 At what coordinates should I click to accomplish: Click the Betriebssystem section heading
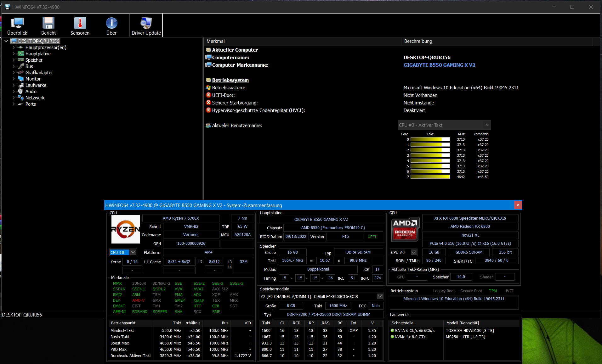(x=230, y=80)
